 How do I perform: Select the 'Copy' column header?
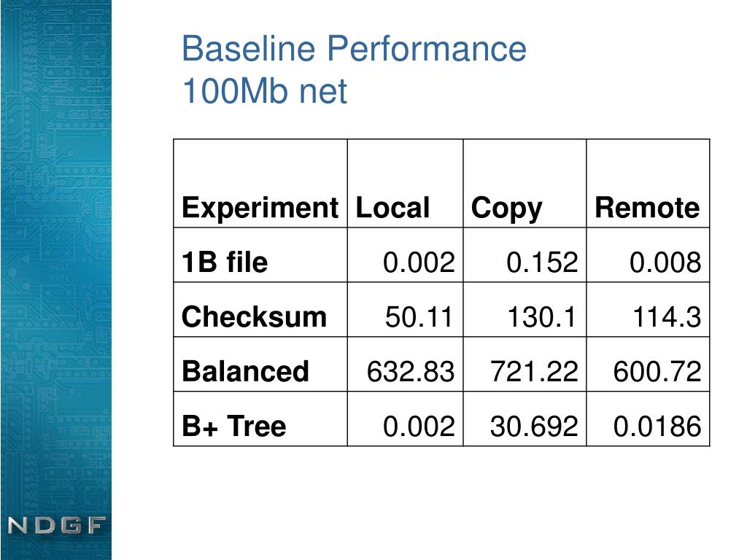click(506, 209)
